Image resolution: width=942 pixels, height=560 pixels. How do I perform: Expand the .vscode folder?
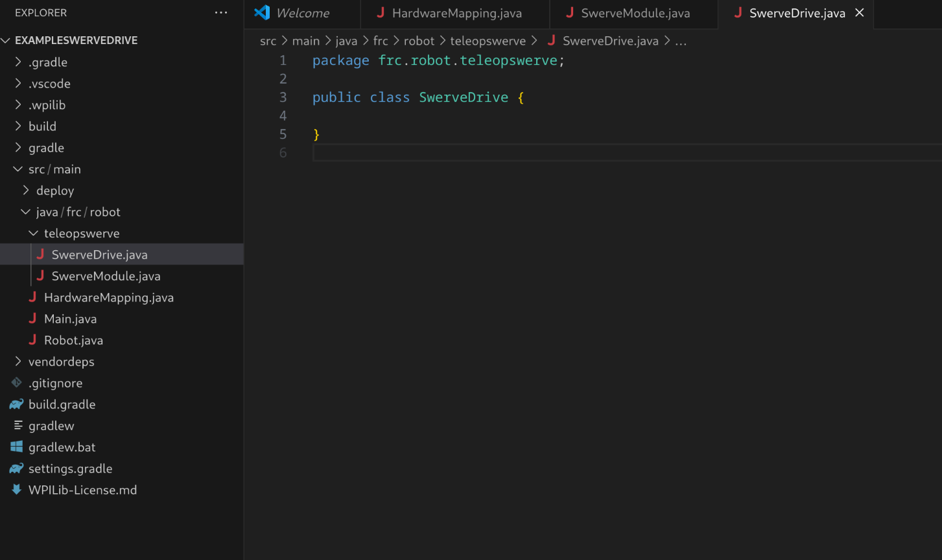[x=18, y=84]
